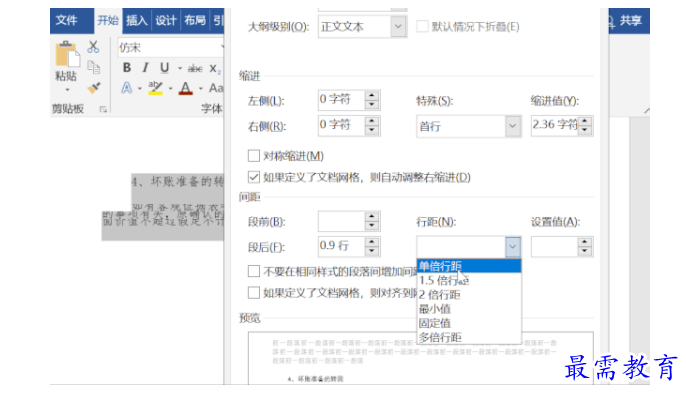686x399 pixels.
Task: Open the 文件 (File) tab
Action: [x=67, y=20]
